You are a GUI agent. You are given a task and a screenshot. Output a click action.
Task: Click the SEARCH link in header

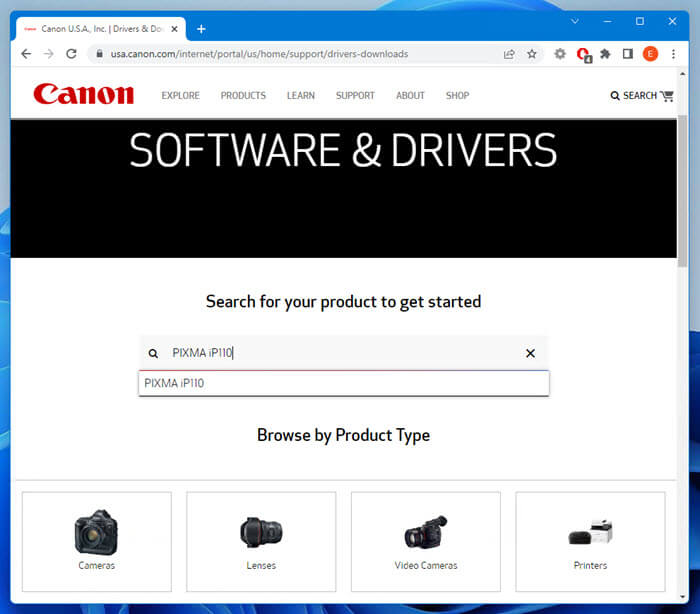coord(634,96)
